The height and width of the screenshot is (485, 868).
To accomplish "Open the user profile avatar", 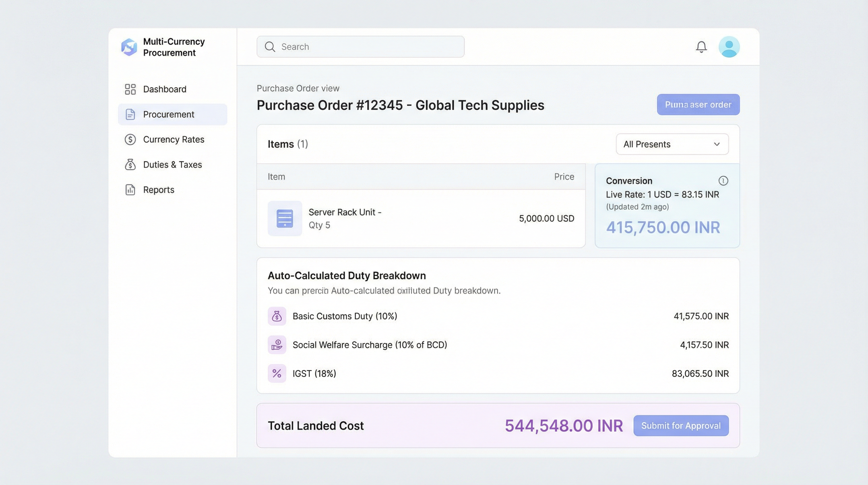I will (x=729, y=46).
